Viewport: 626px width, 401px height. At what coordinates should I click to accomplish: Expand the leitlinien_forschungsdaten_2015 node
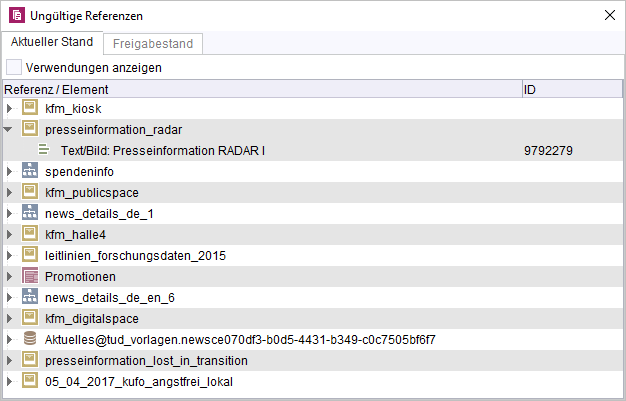(9, 255)
